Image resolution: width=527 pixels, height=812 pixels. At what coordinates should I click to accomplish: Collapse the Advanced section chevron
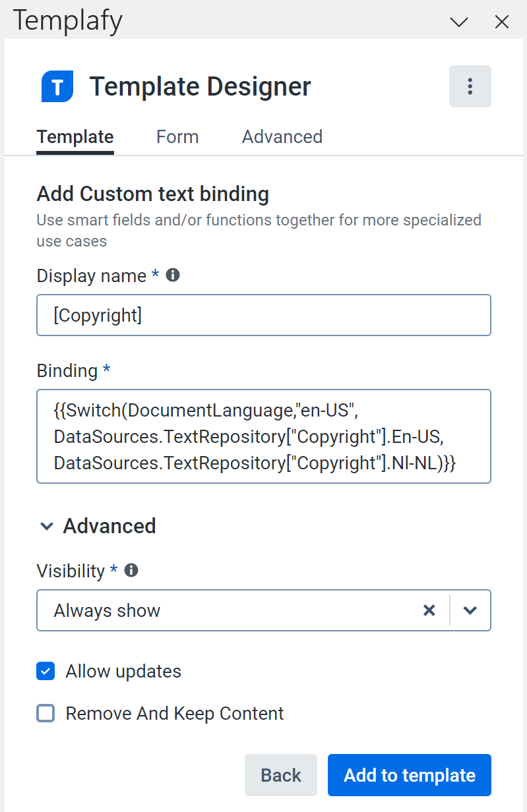(46, 526)
